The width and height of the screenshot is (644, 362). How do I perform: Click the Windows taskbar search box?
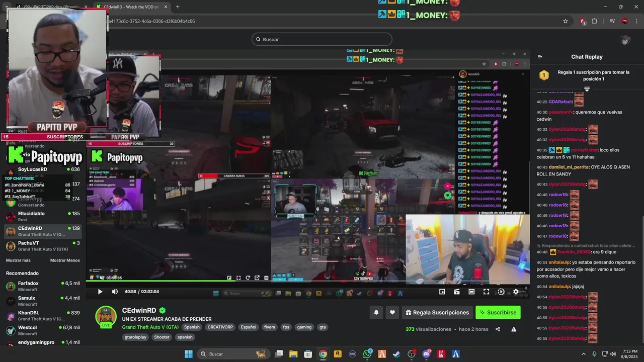click(233, 354)
